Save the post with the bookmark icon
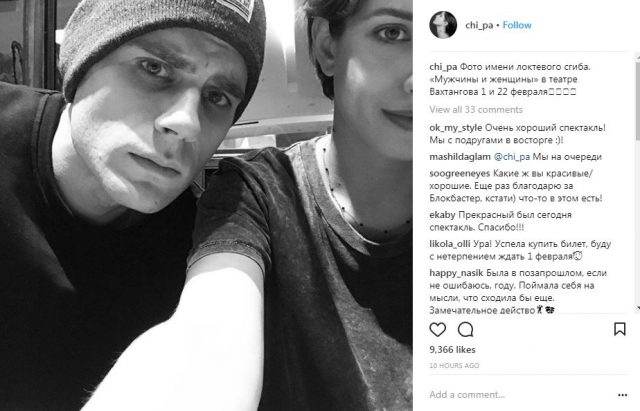The height and width of the screenshot is (411, 640). 620,329
